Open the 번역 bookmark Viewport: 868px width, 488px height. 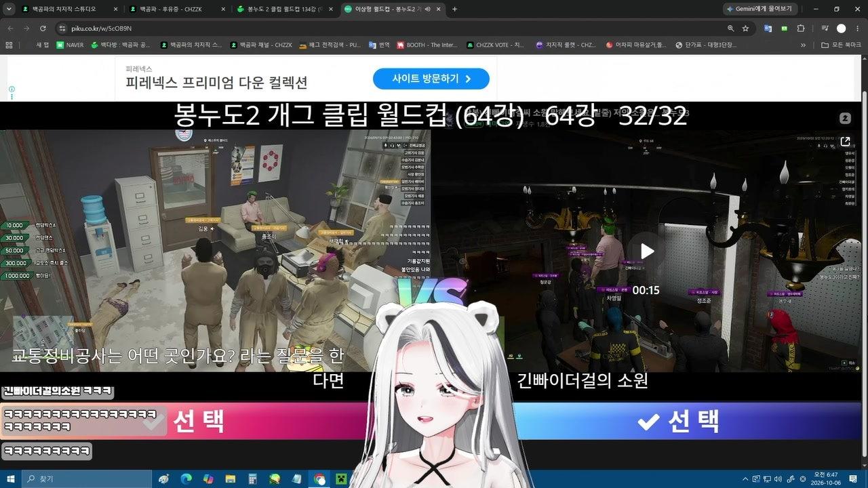[x=379, y=45]
